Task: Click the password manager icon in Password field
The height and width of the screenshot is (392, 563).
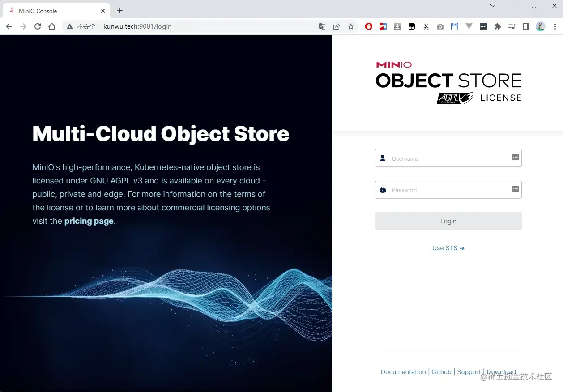Action: click(516, 189)
